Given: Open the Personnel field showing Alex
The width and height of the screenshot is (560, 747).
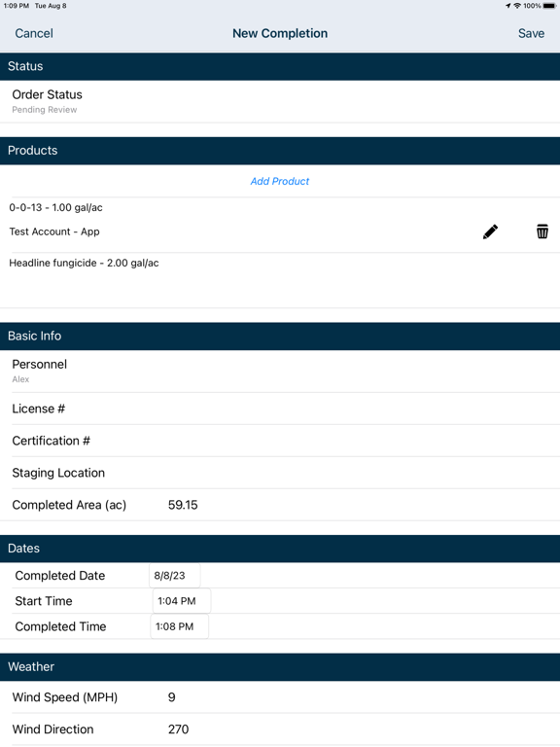Looking at the screenshot, I should 280,372.
